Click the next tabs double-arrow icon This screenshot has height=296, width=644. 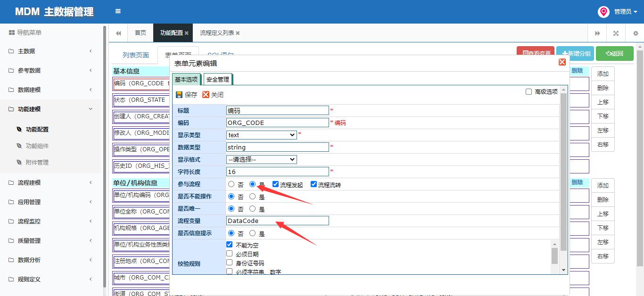click(597, 33)
